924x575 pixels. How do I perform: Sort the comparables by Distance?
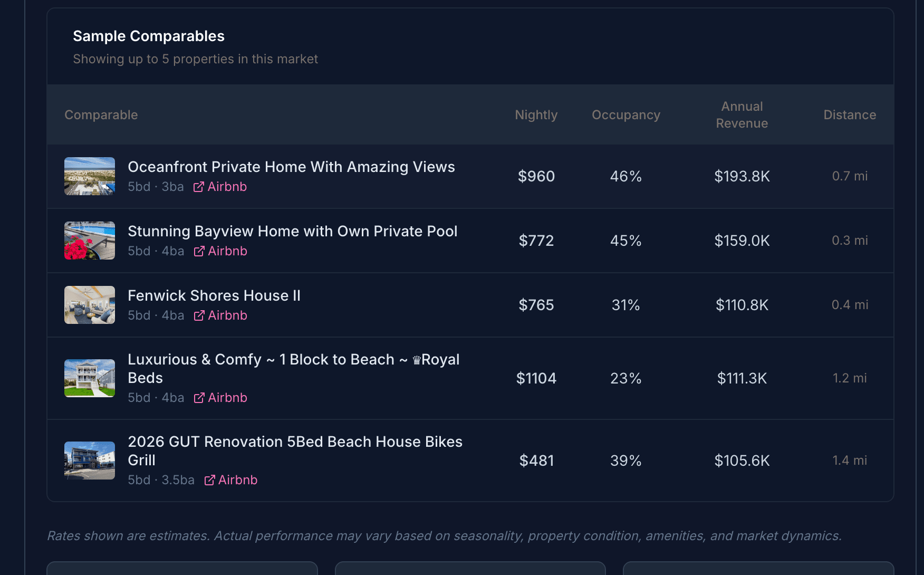(x=850, y=114)
